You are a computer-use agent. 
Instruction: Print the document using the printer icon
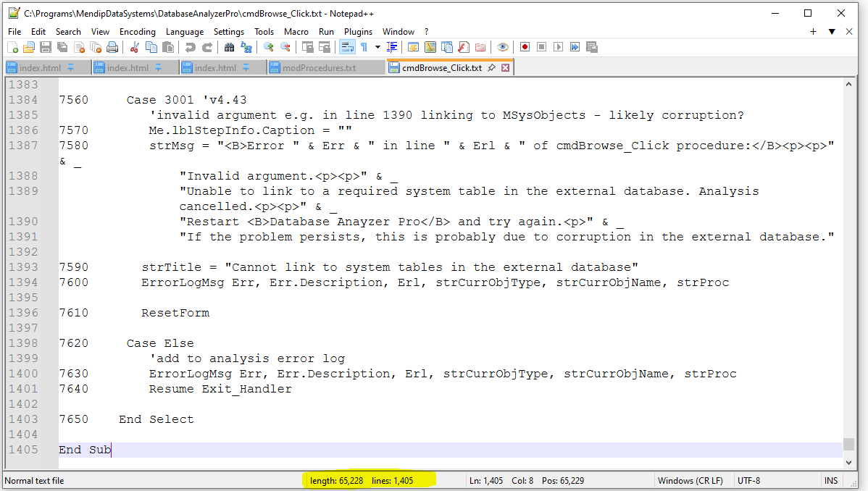[x=112, y=48]
